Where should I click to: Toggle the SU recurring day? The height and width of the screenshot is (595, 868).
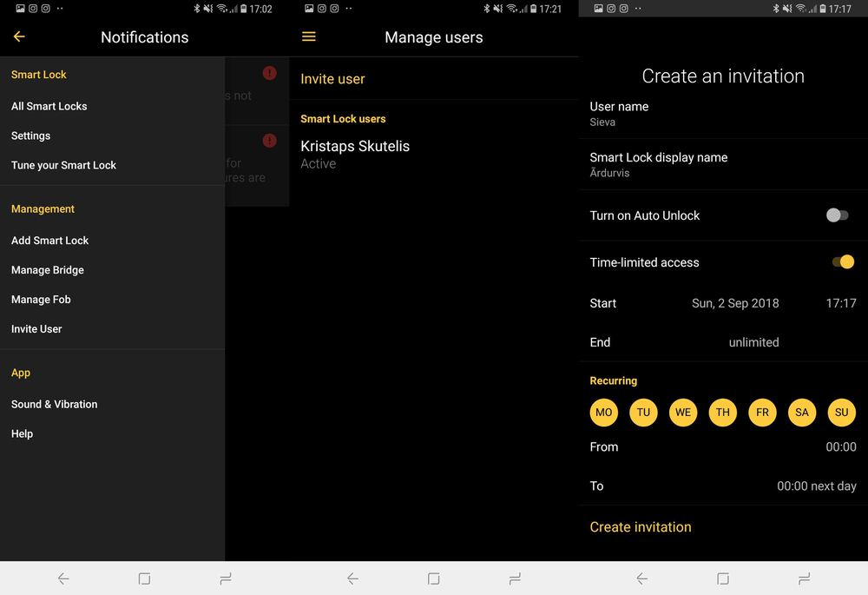coord(841,413)
